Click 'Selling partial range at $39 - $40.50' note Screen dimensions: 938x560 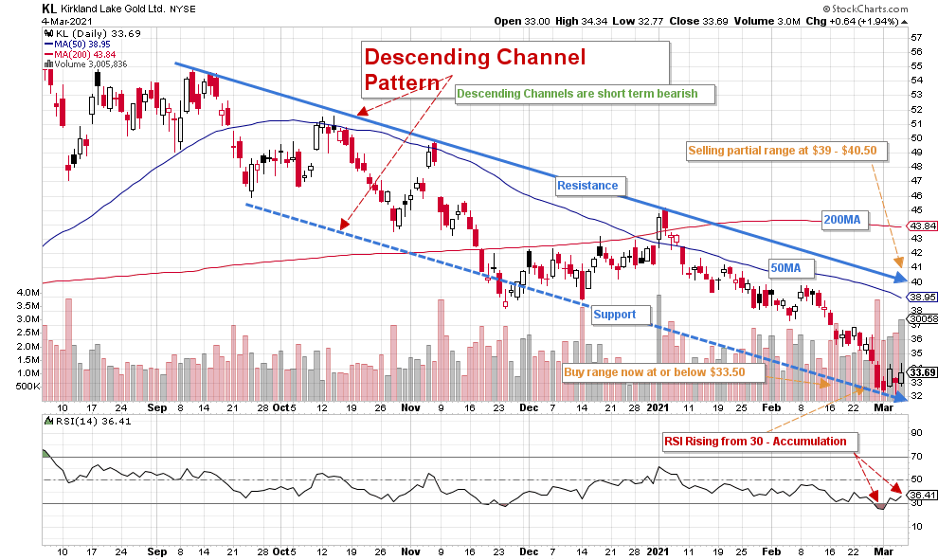pyautogui.click(x=786, y=151)
